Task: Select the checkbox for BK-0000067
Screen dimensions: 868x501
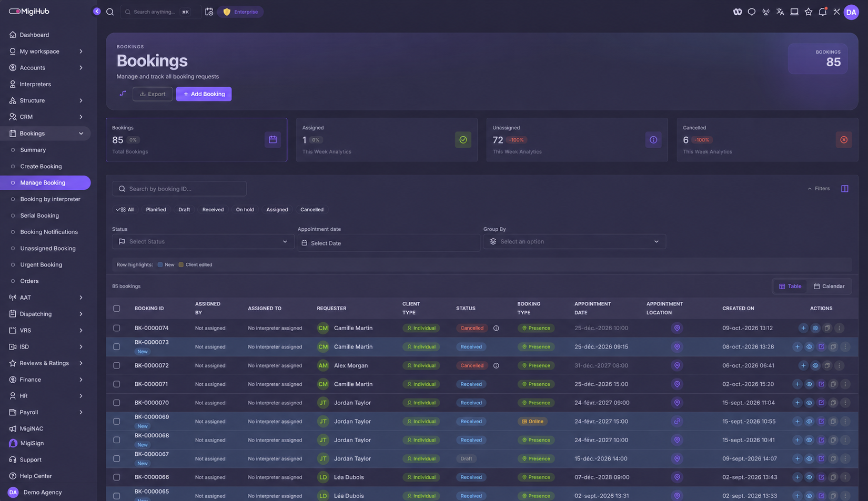Action: point(117,459)
